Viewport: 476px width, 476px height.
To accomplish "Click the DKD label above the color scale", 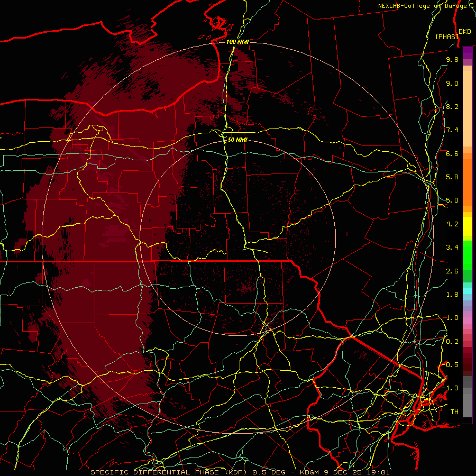I will [464, 31].
